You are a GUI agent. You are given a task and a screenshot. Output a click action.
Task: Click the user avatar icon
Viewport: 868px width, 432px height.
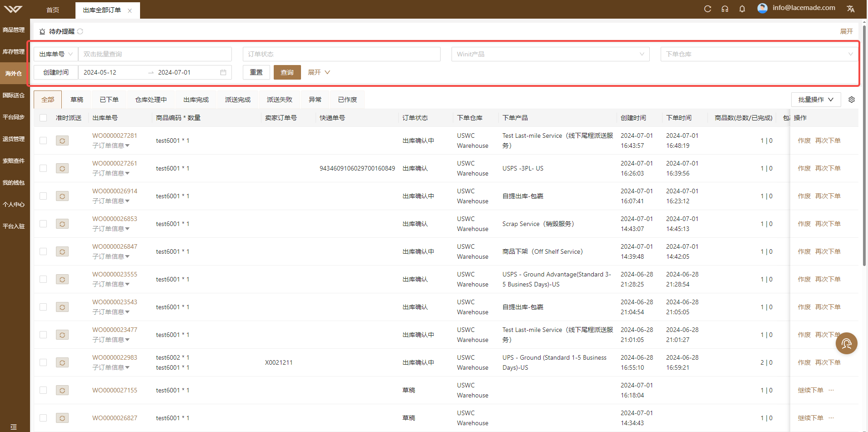763,8
